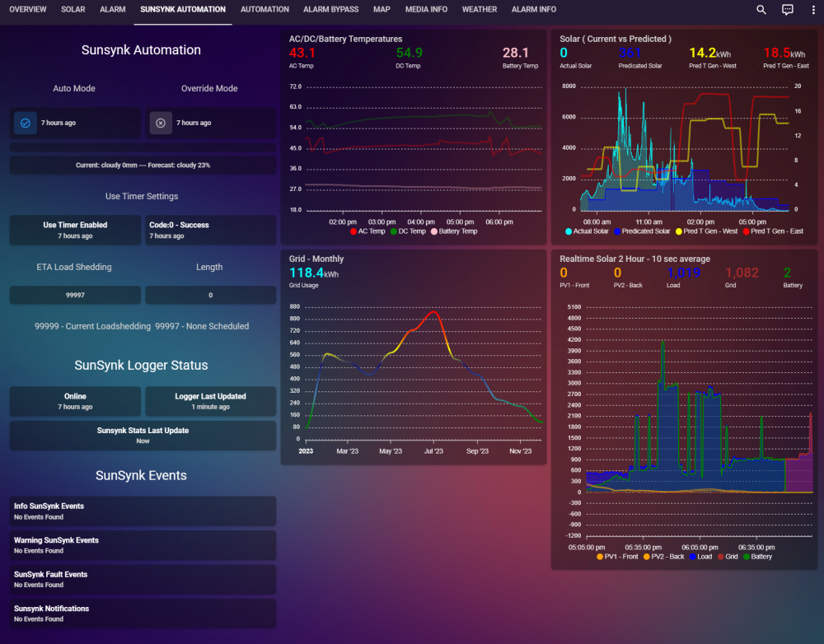Click PV1 - Front orange legend dot

600,556
